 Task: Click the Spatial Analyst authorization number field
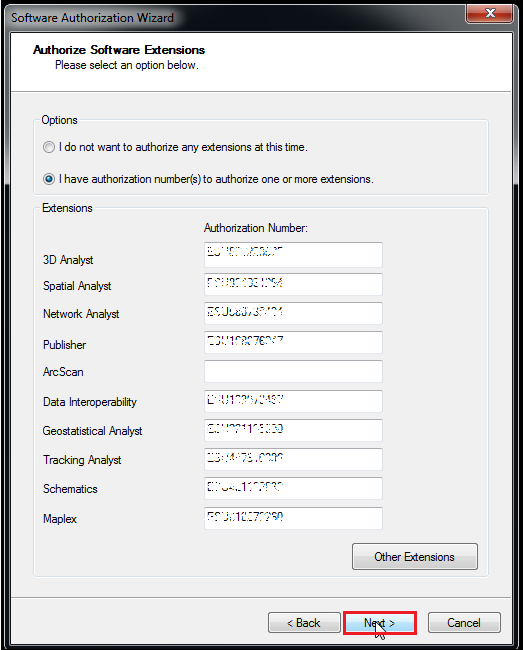pos(293,284)
